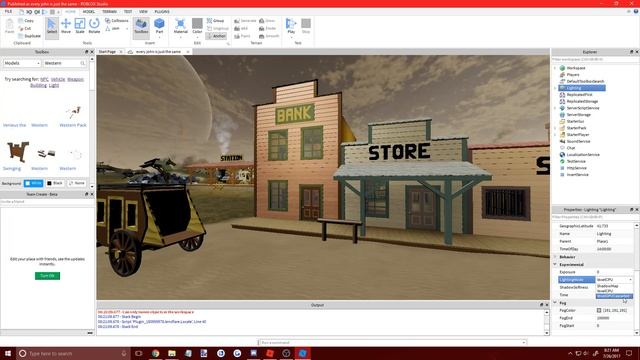This screenshot has height=360, width=640.
Task: Expand the ServerScriptService node
Action: pos(555,108)
